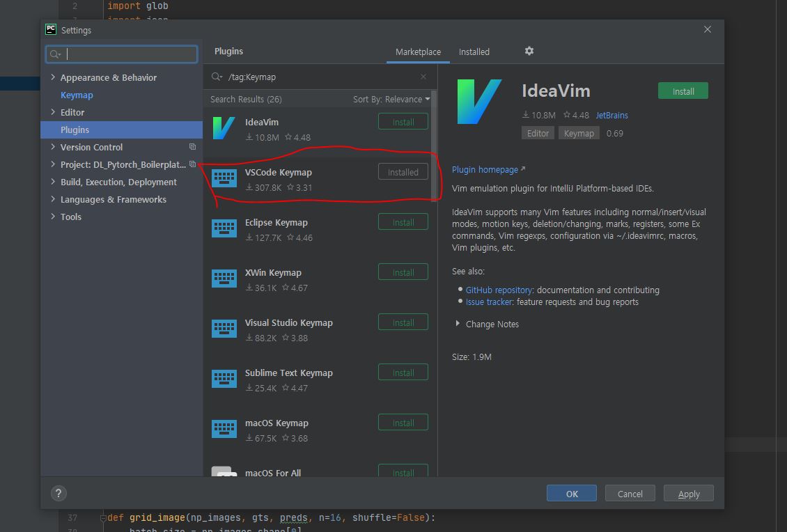Open the Issue tracker link
This screenshot has height=532, width=787.
click(x=489, y=302)
